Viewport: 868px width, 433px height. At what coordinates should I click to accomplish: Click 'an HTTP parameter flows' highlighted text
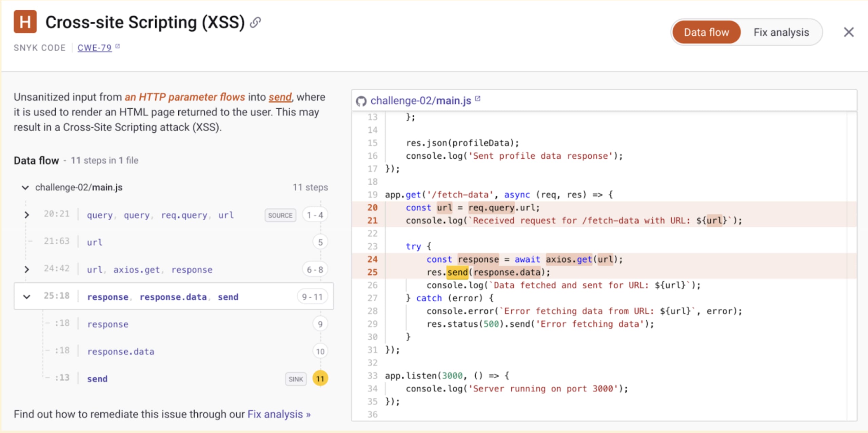coord(185,97)
